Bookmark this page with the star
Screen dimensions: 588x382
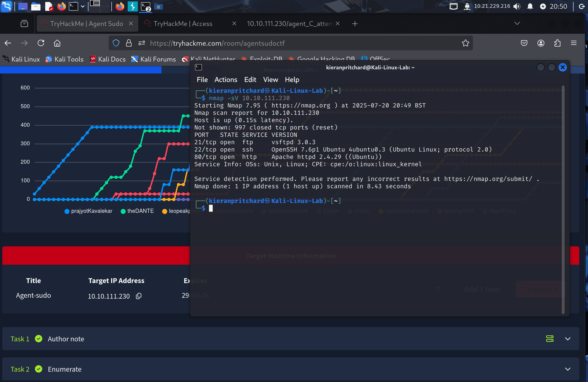click(465, 43)
